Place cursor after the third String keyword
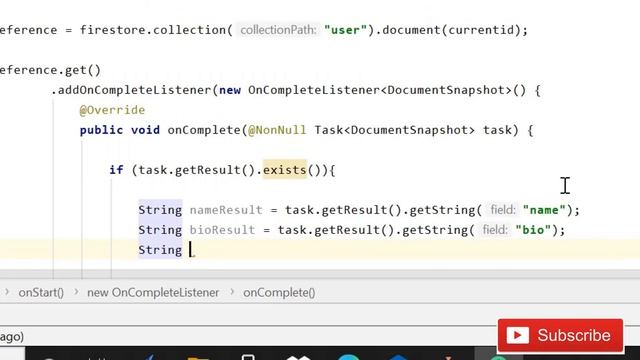640x360 pixels. (190, 250)
